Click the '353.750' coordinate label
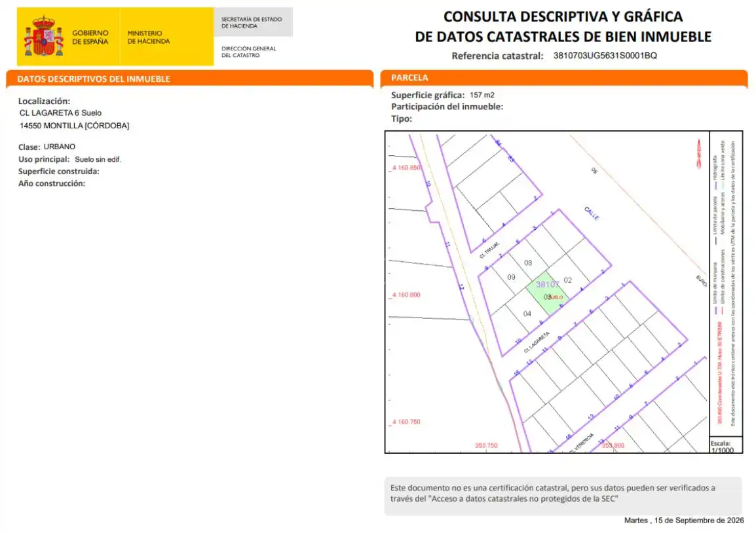The image size is (756, 533). [x=486, y=445]
